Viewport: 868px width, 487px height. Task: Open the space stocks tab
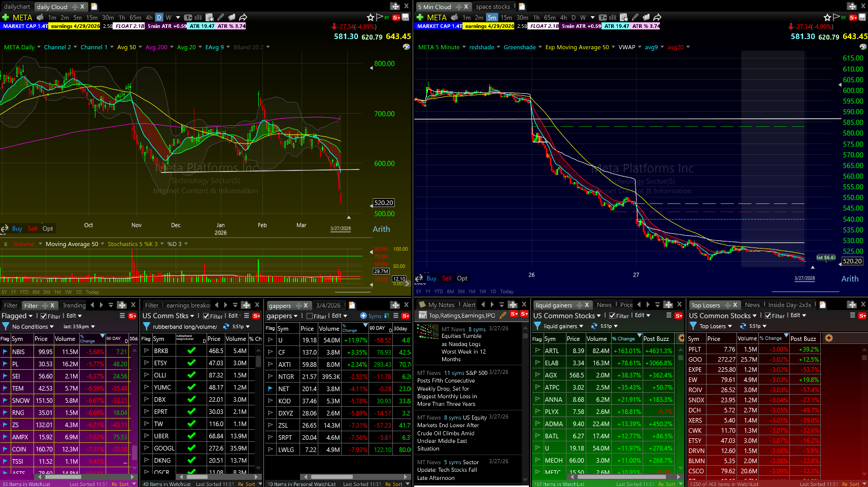click(492, 7)
